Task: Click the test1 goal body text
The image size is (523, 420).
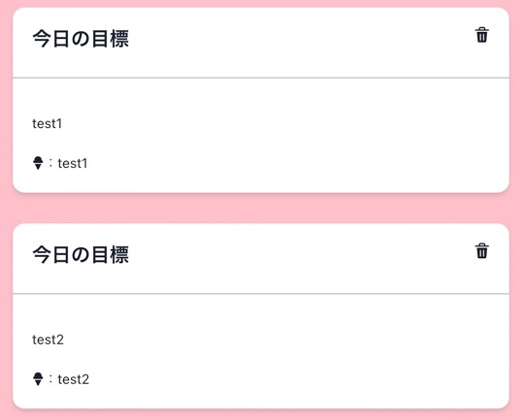Action: (x=47, y=123)
